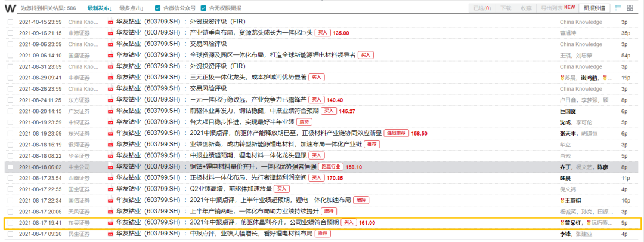
Task: Click target price 170.85
Action: tap(335, 178)
